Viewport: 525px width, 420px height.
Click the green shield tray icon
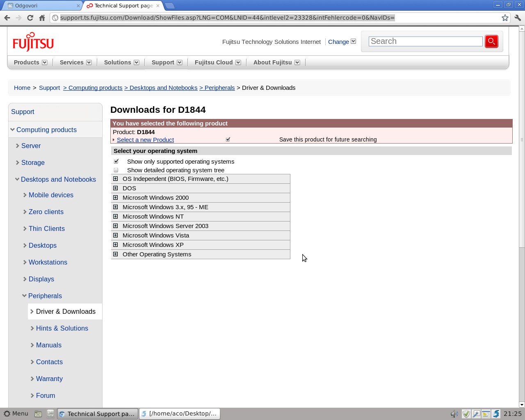tap(466, 414)
